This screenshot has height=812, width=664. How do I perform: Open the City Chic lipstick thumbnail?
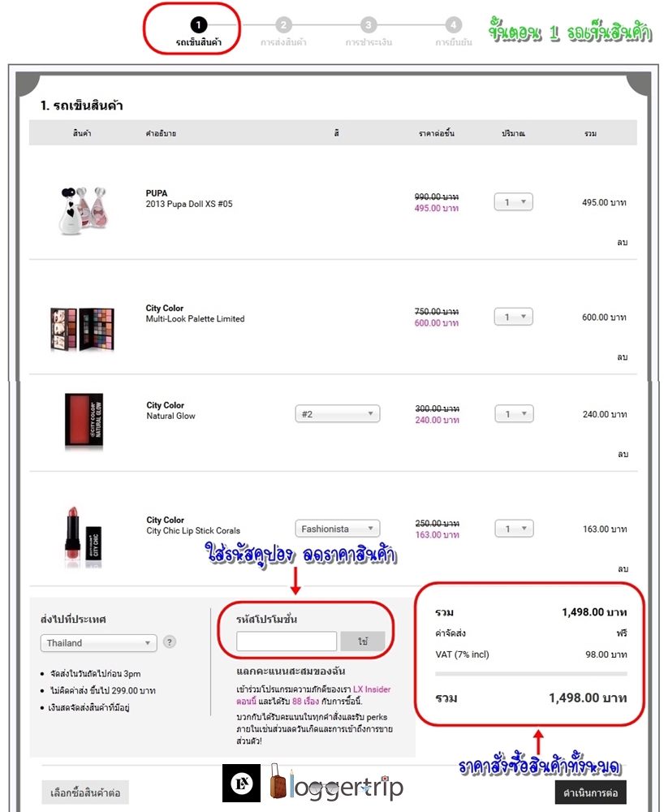[84, 537]
